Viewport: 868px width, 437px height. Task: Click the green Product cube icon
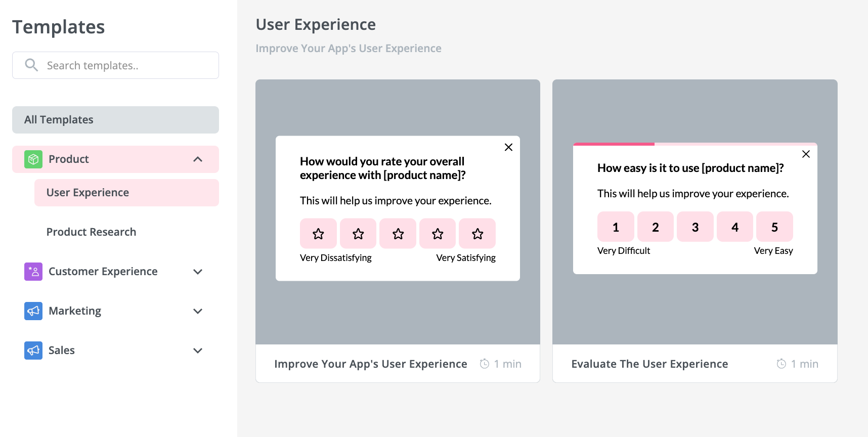click(33, 159)
